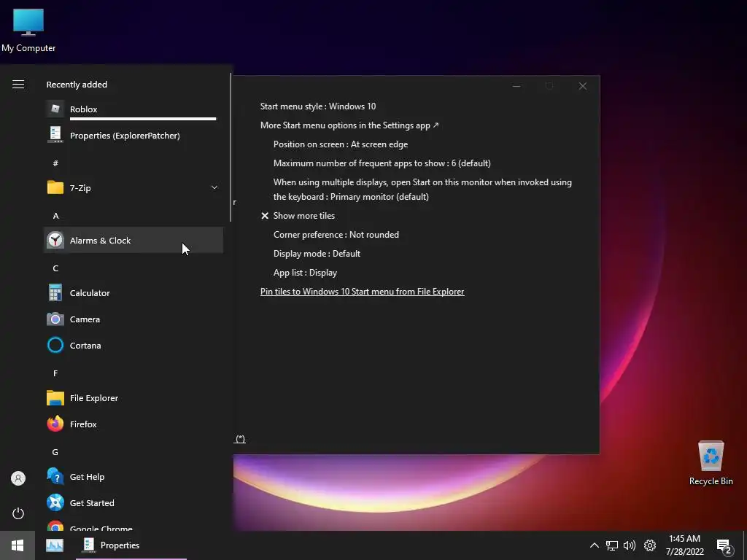This screenshot has height=560, width=747.
Task: Launch the Calculator app
Action: click(133, 292)
